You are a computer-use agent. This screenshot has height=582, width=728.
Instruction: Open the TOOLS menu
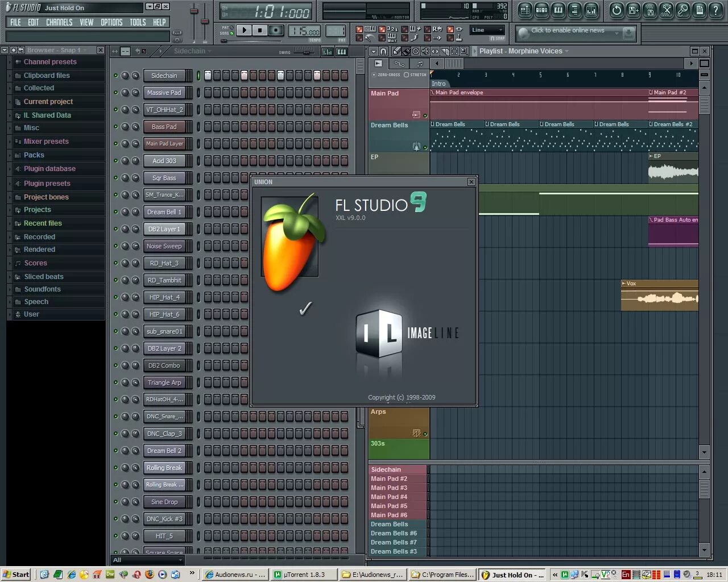(x=138, y=22)
